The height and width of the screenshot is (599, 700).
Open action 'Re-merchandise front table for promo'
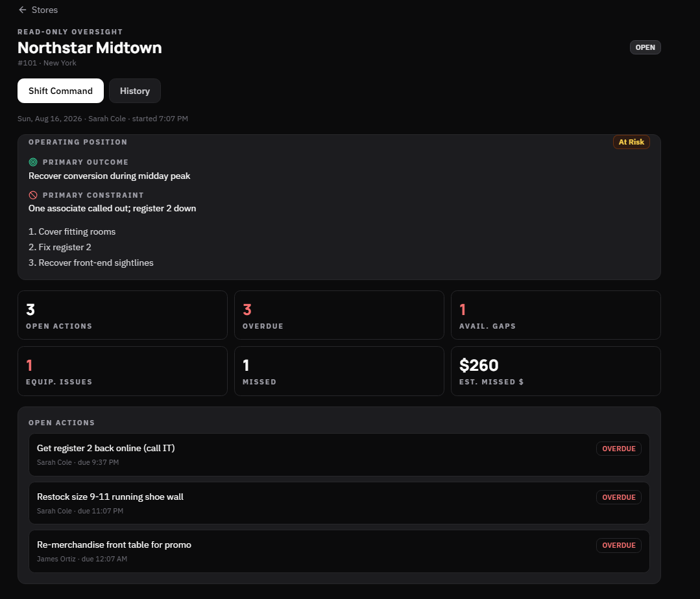(x=339, y=551)
